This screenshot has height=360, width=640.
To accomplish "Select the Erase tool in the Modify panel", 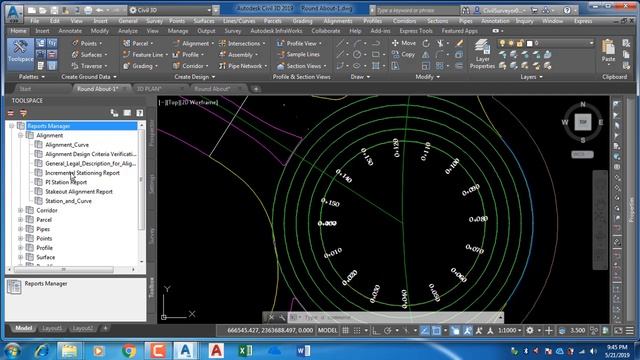I will point(459,43).
